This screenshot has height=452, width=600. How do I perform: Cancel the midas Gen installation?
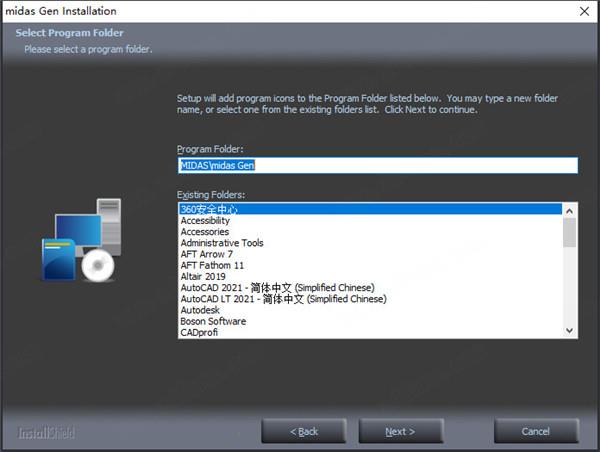(x=536, y=431)
